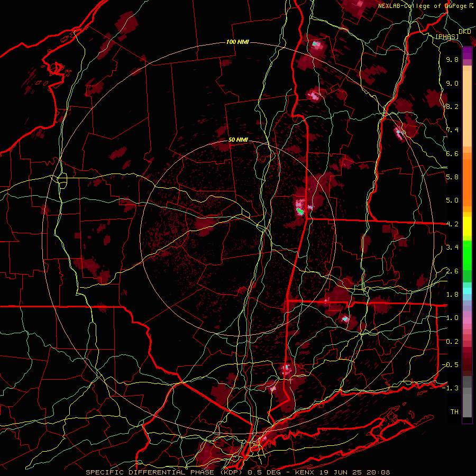Click the TH threshold label

click(x=454, y=412)
